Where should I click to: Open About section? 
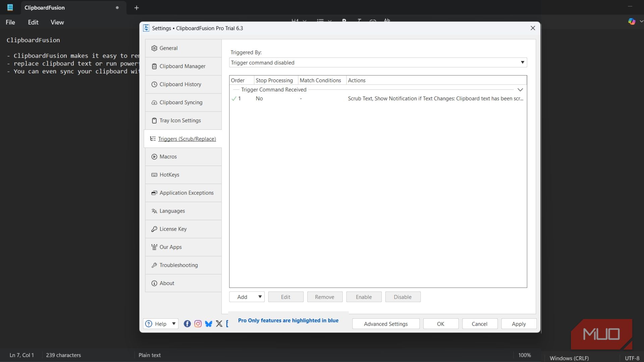pos(183,284)
